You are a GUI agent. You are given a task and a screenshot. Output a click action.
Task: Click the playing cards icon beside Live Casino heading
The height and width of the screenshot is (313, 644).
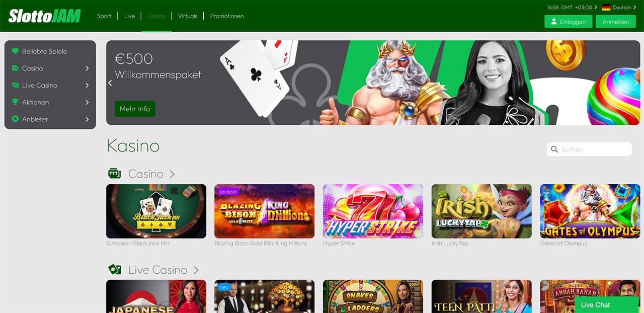[115, 270]
